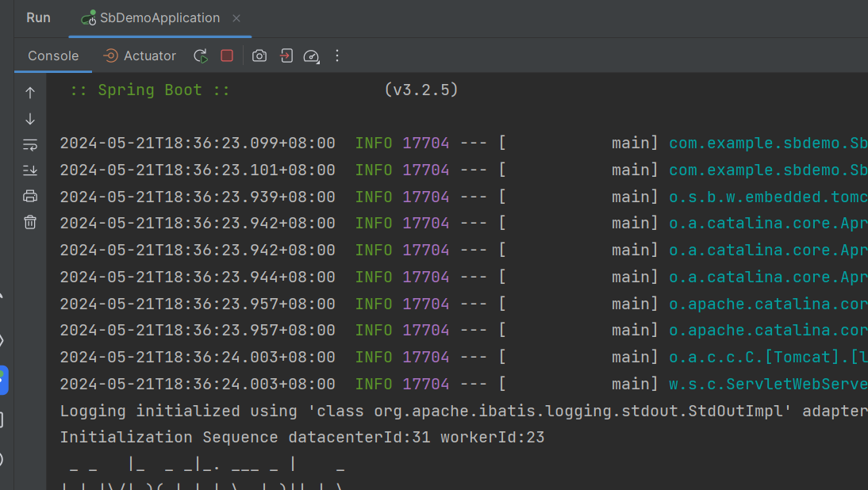The image size is (868, 490).
Task: Click timestamp 2024-05-21T18:36:23.099+08:00
Action: point(198,144)
